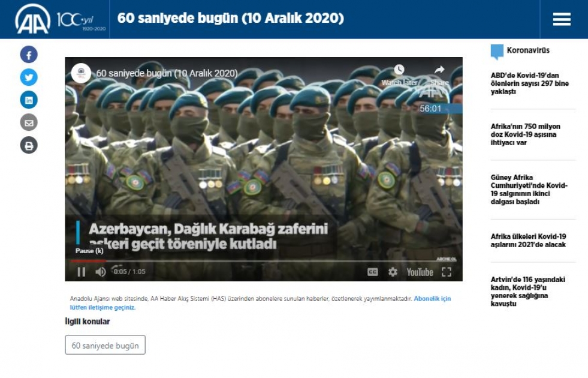Click the page headline '60 saniyede bugün (10 Aralık 2020)'
Viewport: 588px width, 378px height.
click(x=231, y=18)
